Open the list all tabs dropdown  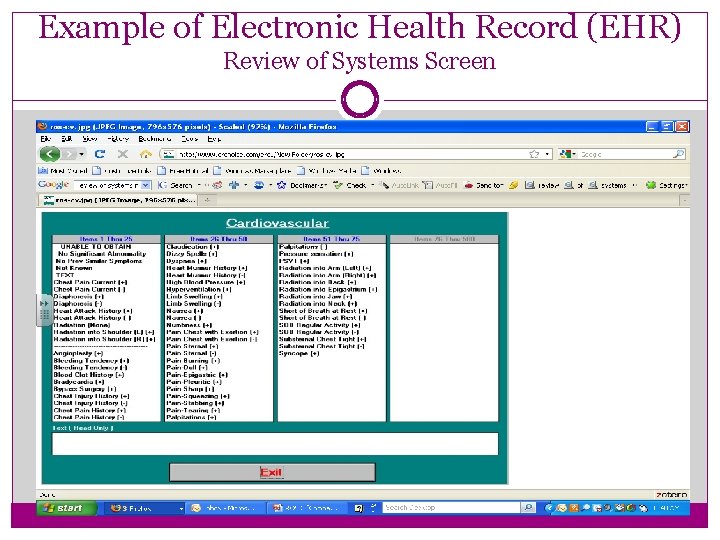684,200
